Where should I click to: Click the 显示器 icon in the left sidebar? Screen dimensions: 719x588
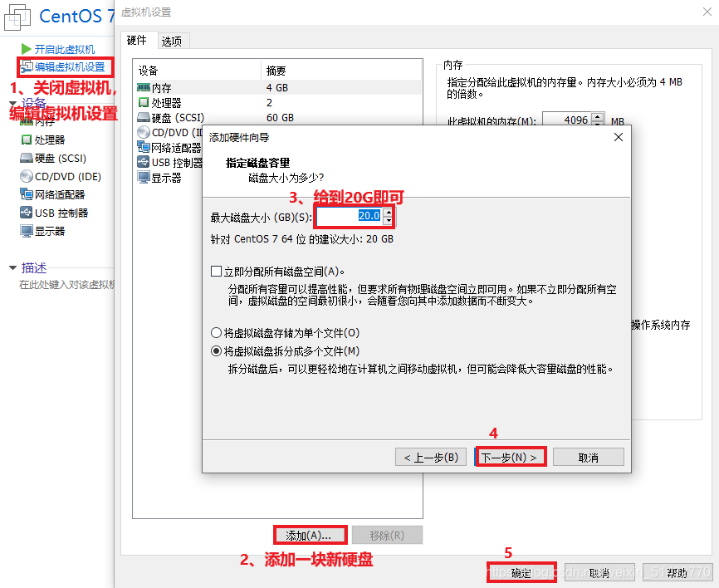point(27,231)
